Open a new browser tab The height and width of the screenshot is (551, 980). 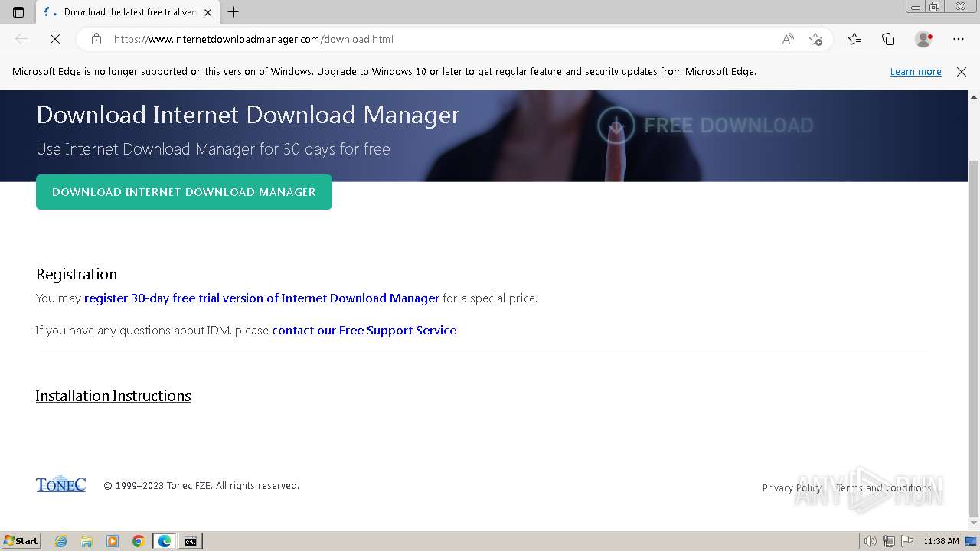coord(234,12)
